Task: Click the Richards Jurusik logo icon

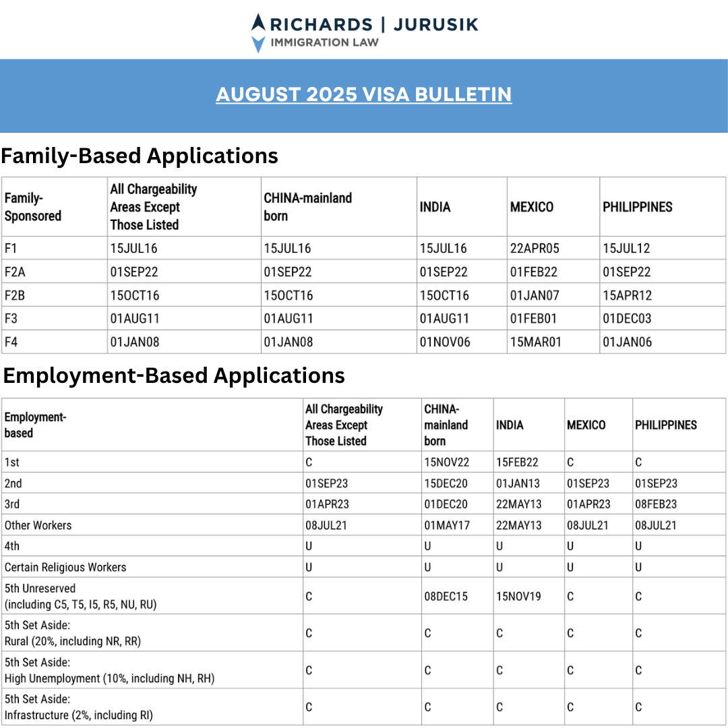Action: click(258, 33)
